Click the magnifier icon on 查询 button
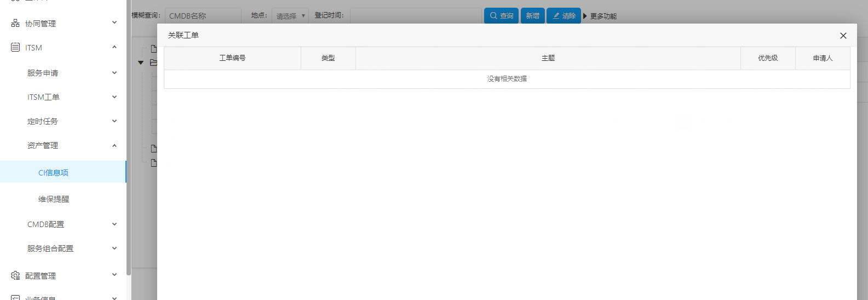The height and width of the screenshot is (300, 868). tap(493, 16)
